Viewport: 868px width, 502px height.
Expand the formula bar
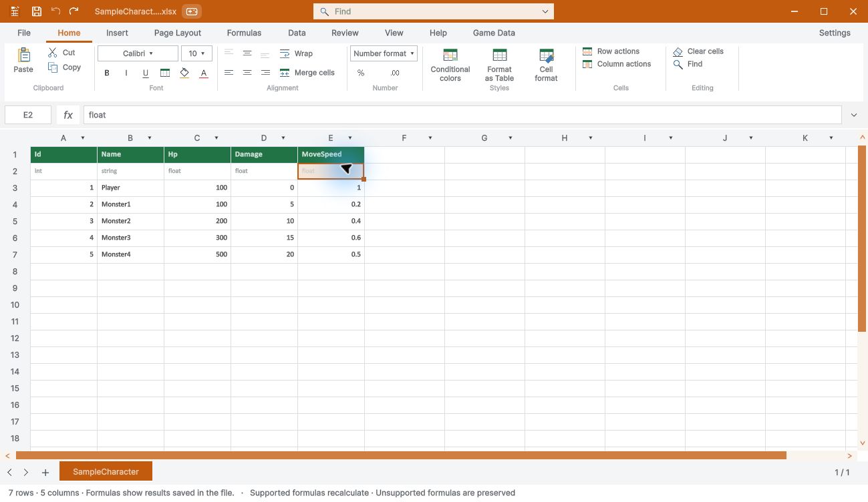click(x=854, y=115)
